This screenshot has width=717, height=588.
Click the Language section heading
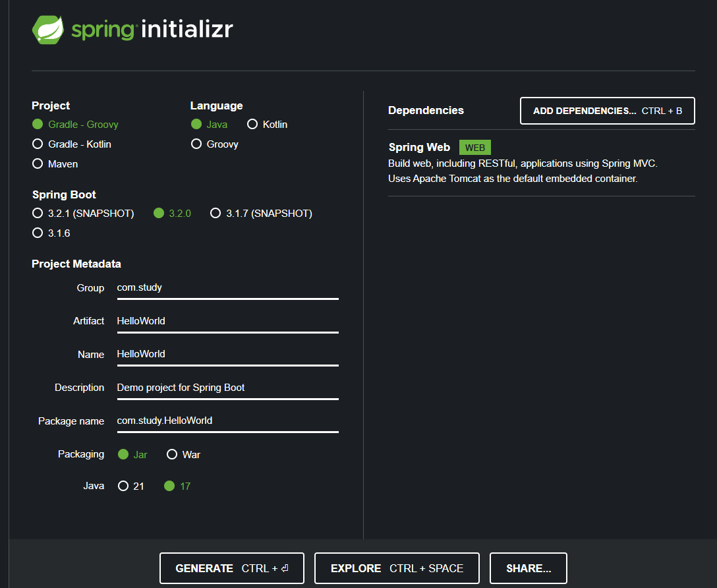tap(216, 105)
